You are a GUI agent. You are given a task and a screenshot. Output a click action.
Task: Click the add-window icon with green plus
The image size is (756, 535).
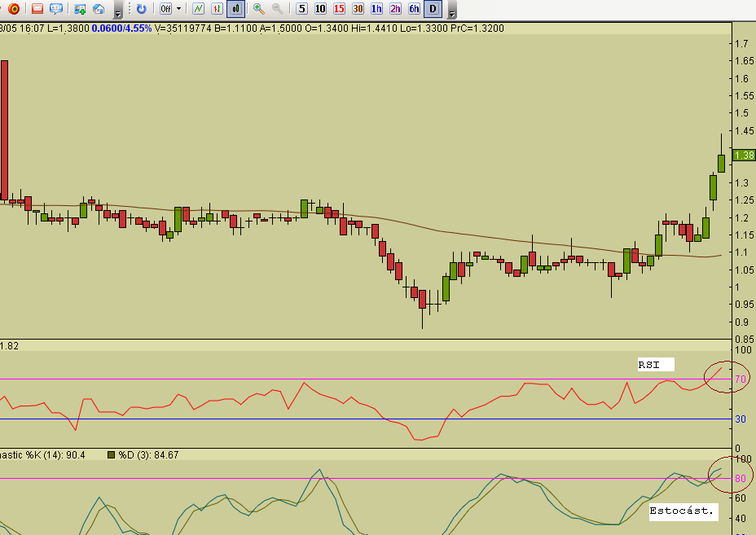coord(80,9)
